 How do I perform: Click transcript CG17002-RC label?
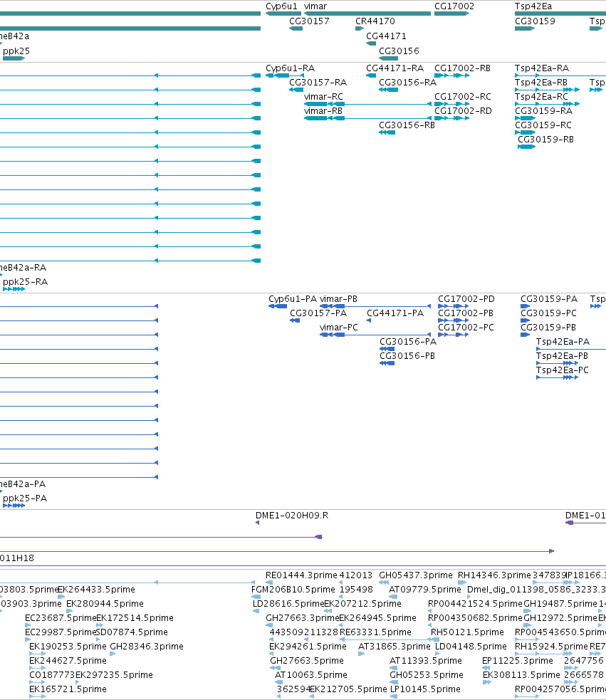click(x=463, y=97)
